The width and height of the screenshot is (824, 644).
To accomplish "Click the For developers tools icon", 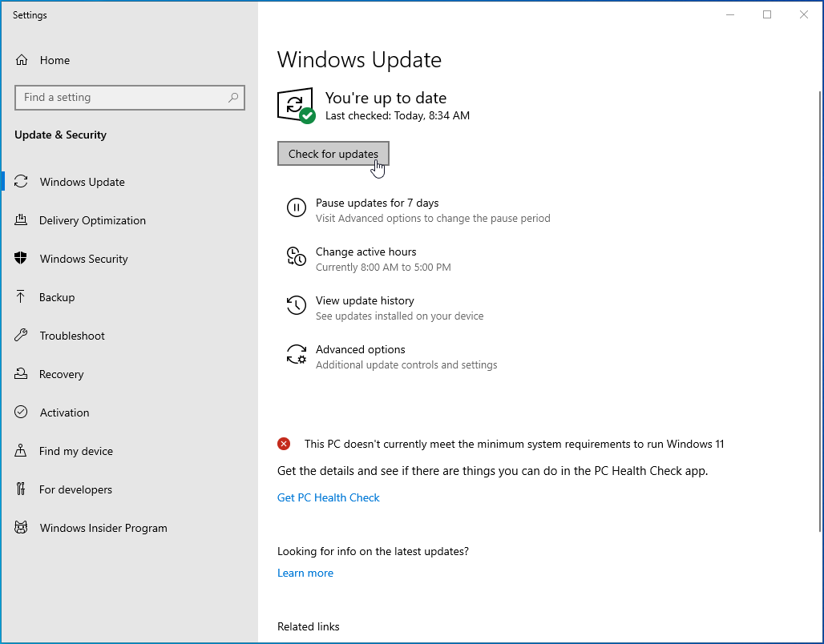I will click(21, 489).
